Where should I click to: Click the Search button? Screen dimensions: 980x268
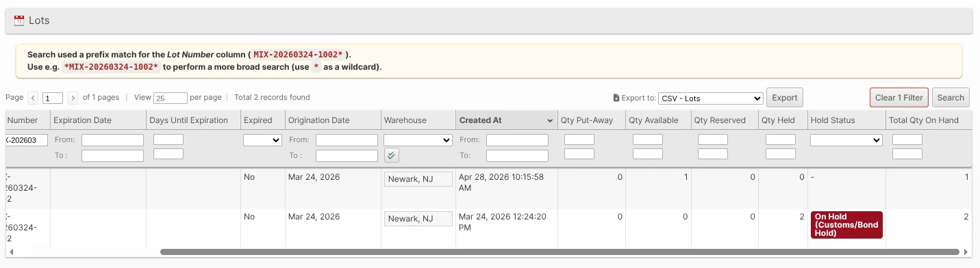951,98
